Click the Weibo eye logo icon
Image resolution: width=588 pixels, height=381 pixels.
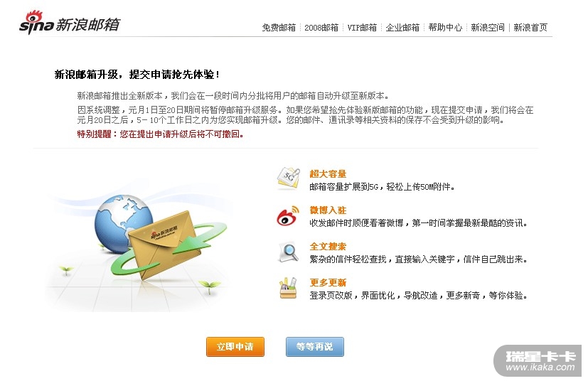(288, 215)
